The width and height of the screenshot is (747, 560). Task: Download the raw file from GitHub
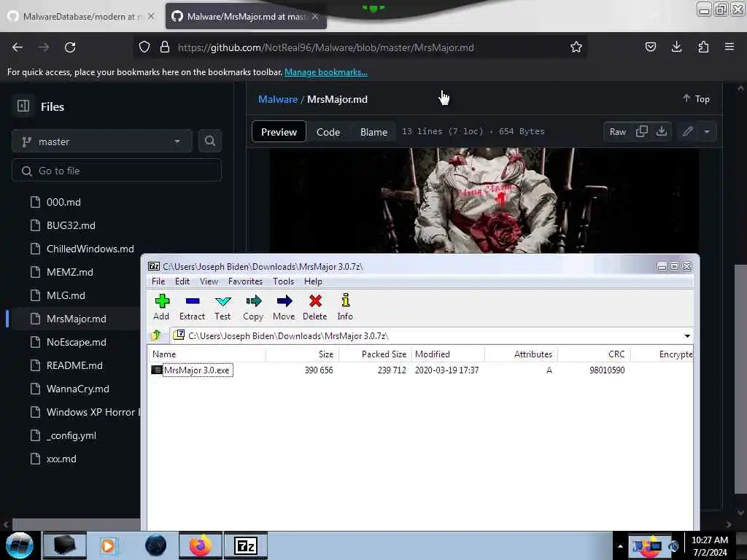tap(661, 131)
